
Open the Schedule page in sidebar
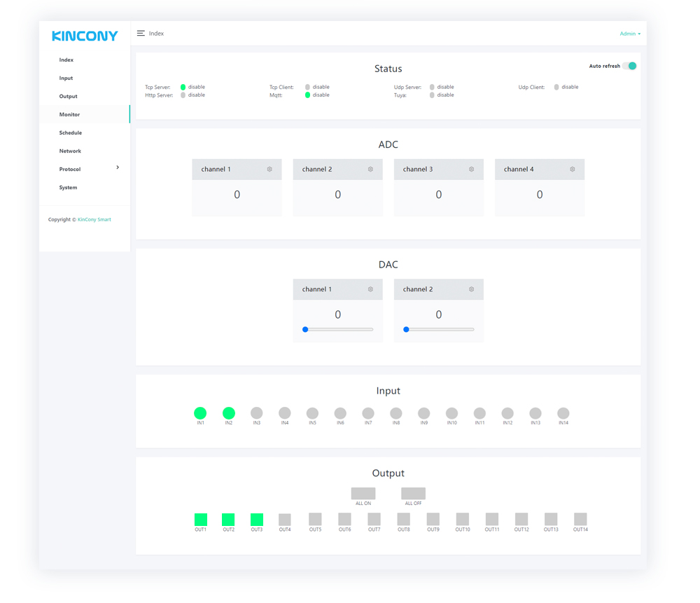coord(70,133)
